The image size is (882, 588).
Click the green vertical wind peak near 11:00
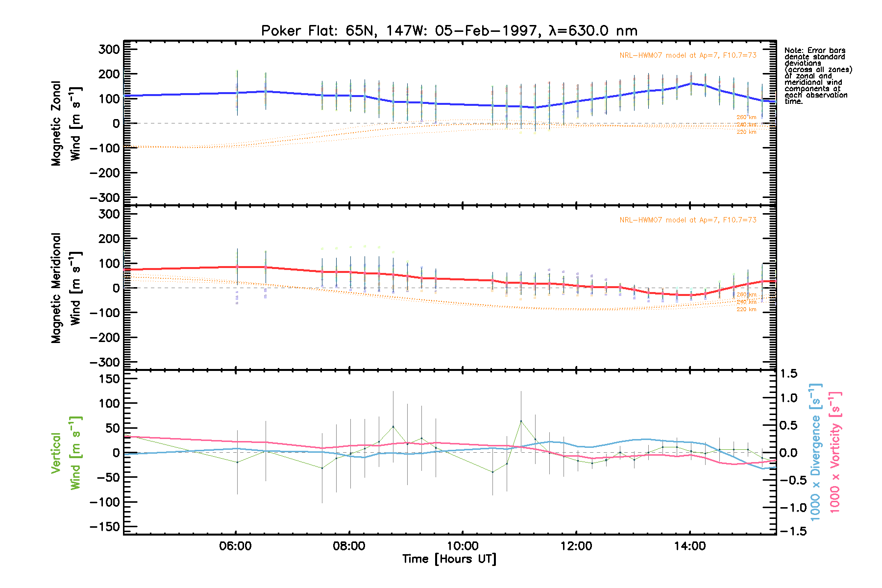coord(521,421)
